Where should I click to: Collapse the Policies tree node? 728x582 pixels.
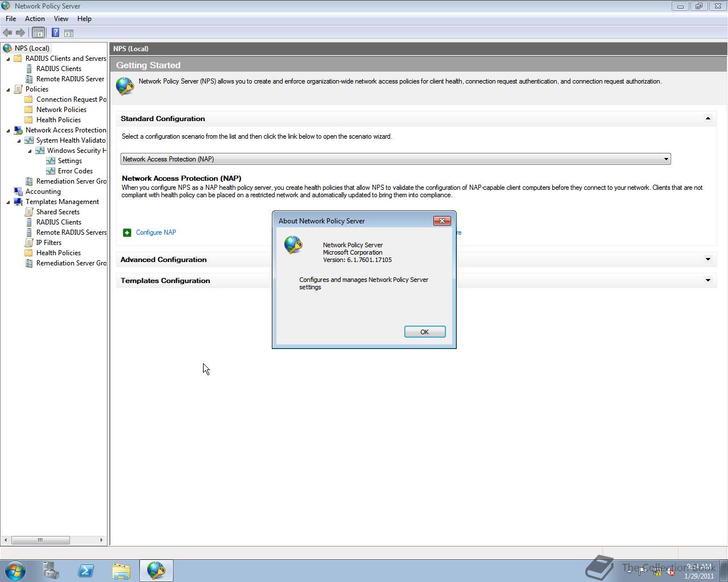coord(8,89)
